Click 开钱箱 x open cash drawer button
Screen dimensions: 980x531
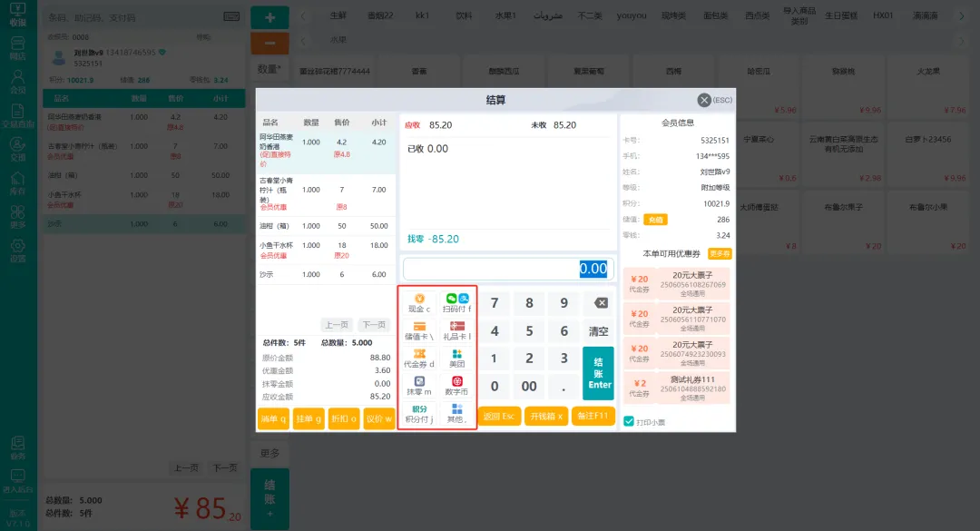tap(546, 416)
